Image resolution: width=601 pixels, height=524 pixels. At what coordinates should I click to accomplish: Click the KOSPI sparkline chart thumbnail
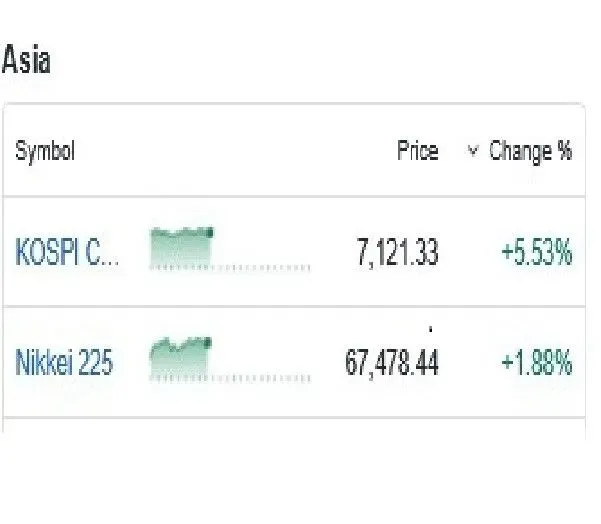pos(230,249)
